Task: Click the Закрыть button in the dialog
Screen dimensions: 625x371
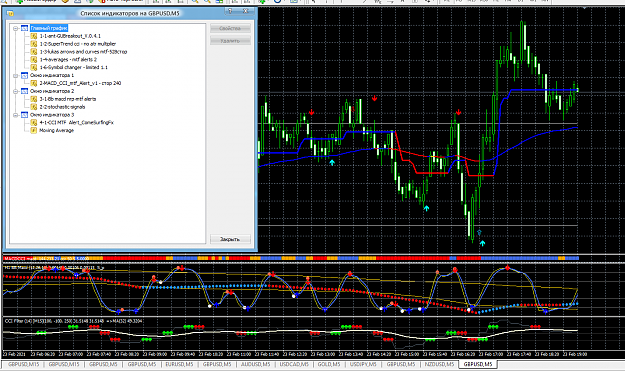Action: pyautogui.click(x=230, y=239)
